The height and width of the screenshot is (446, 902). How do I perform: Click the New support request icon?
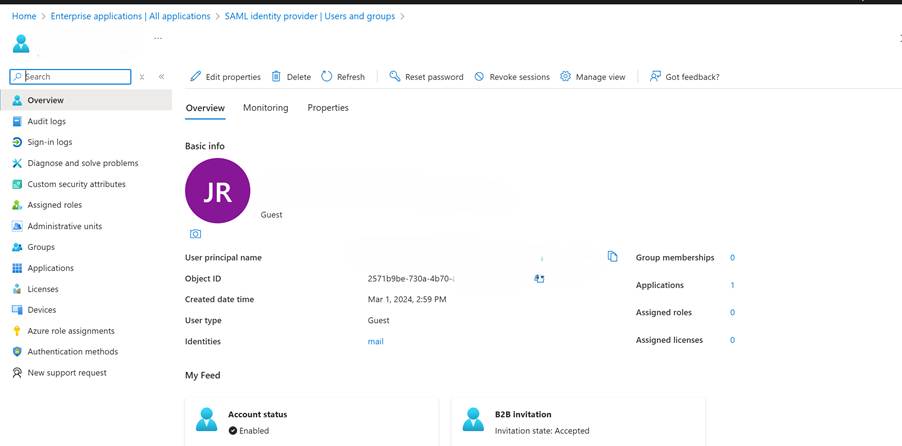pos(17,373)
